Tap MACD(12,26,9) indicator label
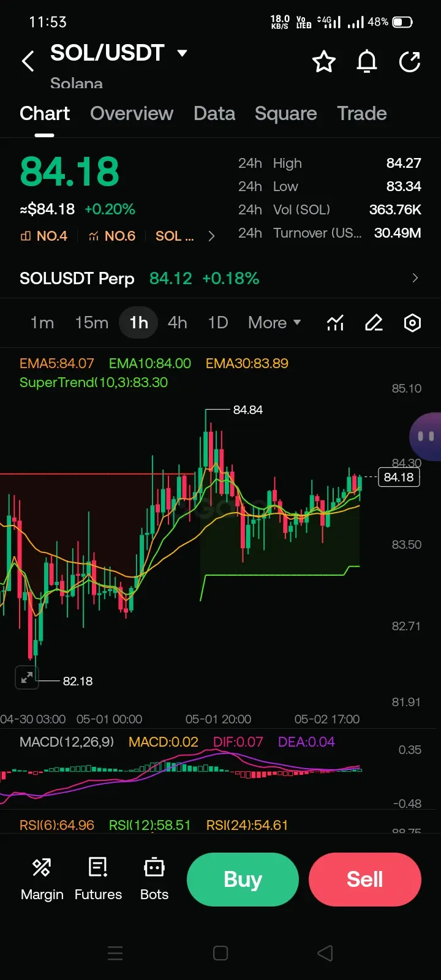Screen dimensions: 441x980 67,742
